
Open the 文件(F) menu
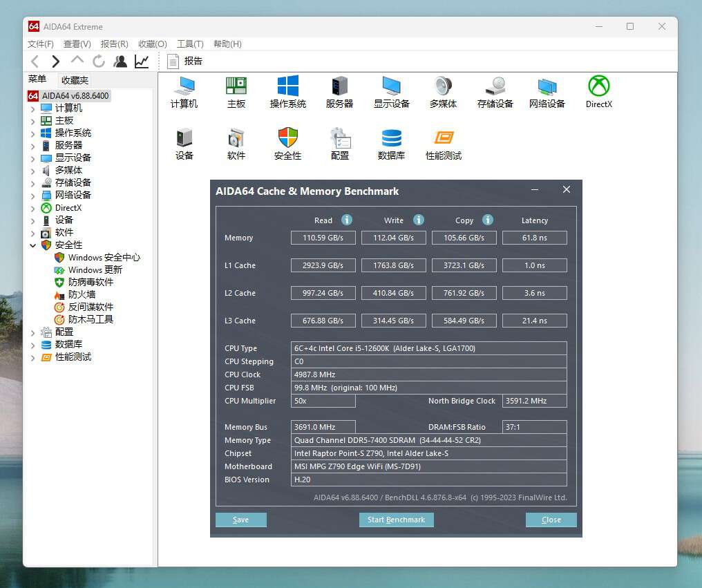[x=41, y=44]
